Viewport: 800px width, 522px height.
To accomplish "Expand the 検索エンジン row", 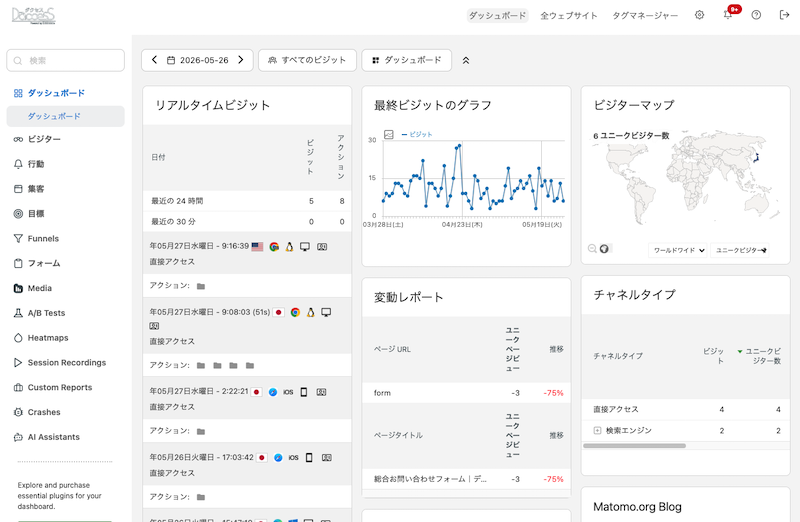I will click(x=597, y=431).
